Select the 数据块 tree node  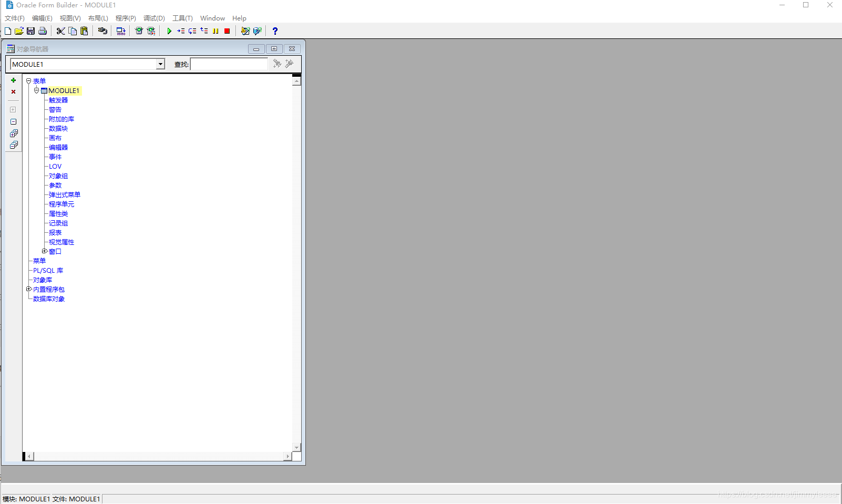[58, 128]
